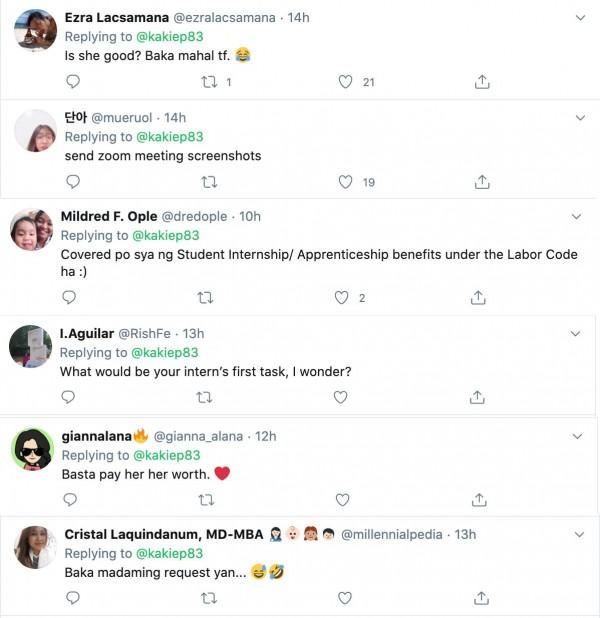
Task: Open I.Aguilar's profile picture
Action: pyautogui.click(x=31, y=346)
